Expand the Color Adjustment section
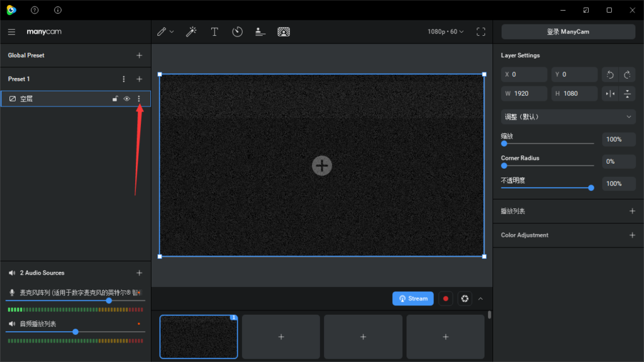The width and height of the screenshot is (644, 362). [632, 235]
